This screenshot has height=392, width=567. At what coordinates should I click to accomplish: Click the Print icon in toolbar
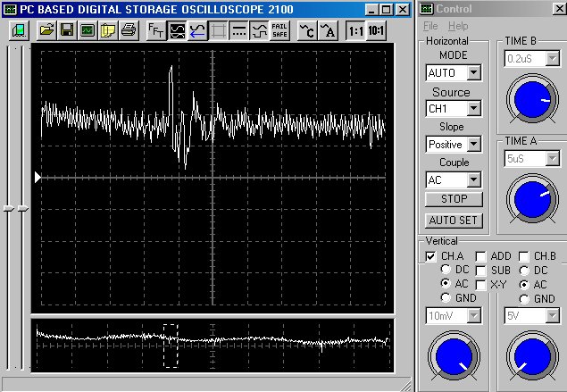point(129,29)
